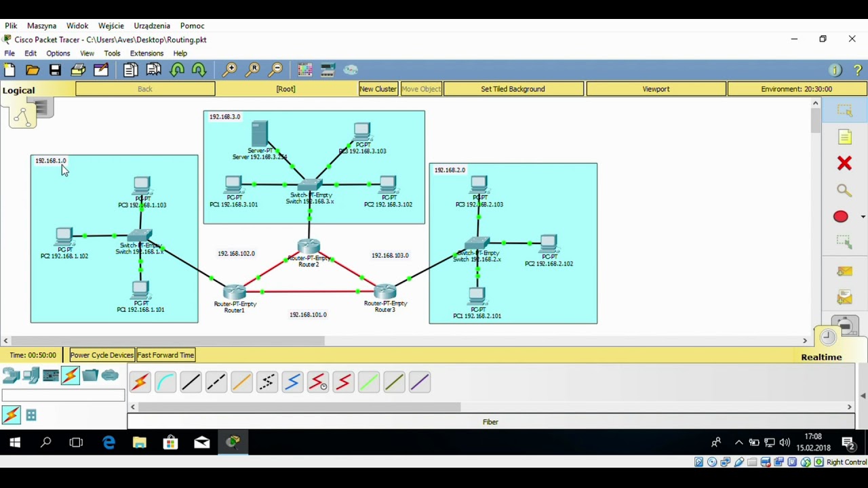Select the Multiuser Connection cloud category icon
Viewport: 868px width, 488px height.
[110, 375]
